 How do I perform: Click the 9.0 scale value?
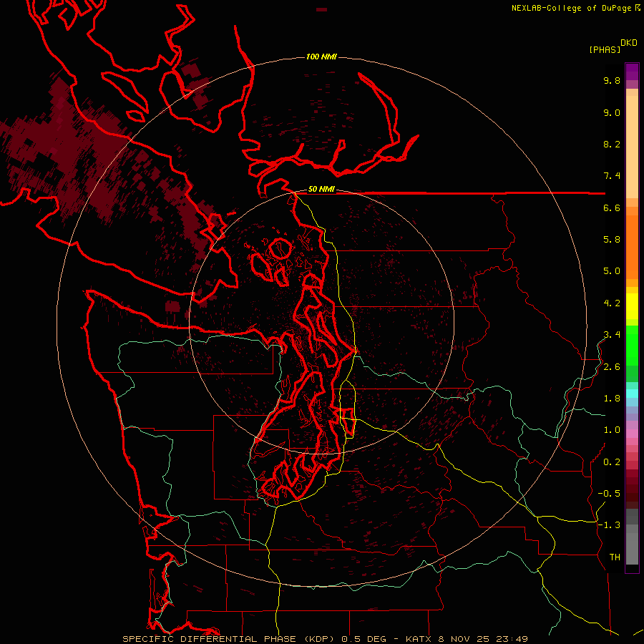tap(612, 112)
